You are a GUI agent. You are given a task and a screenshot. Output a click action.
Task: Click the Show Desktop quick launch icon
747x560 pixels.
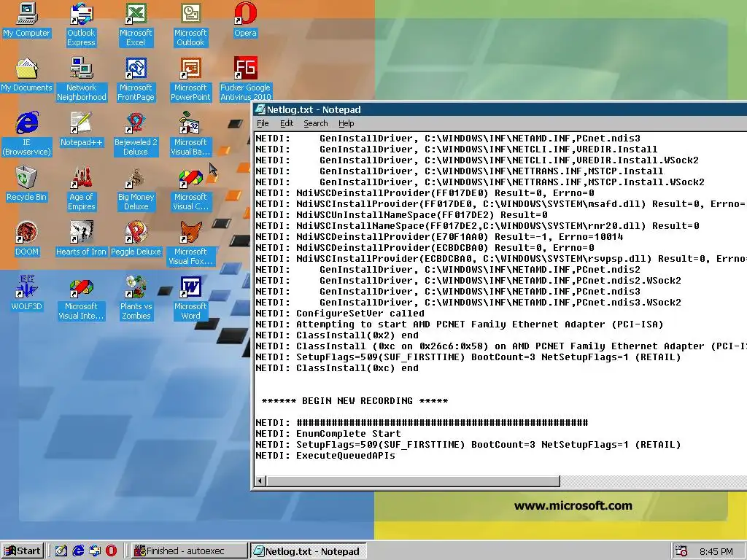tap(61, 551)
